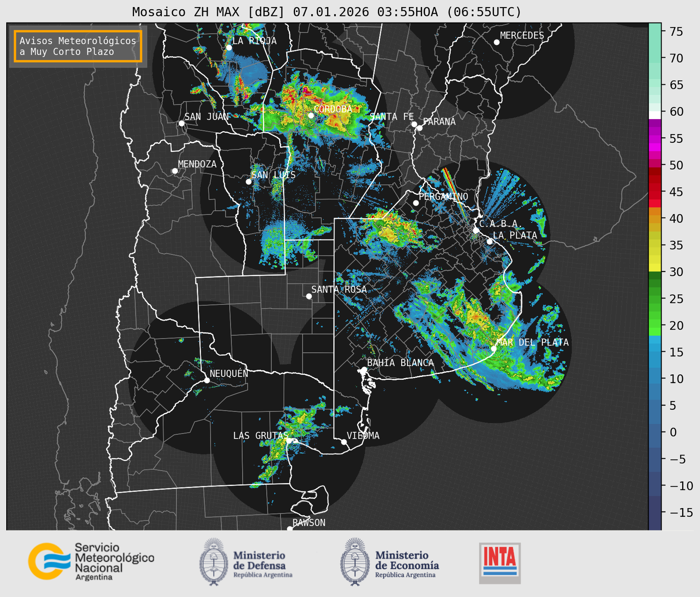Viewport: 700px width, 597px height.
Task: Click the 55 dBZ magenta colorbar band
Action: [x=655, y=139]
